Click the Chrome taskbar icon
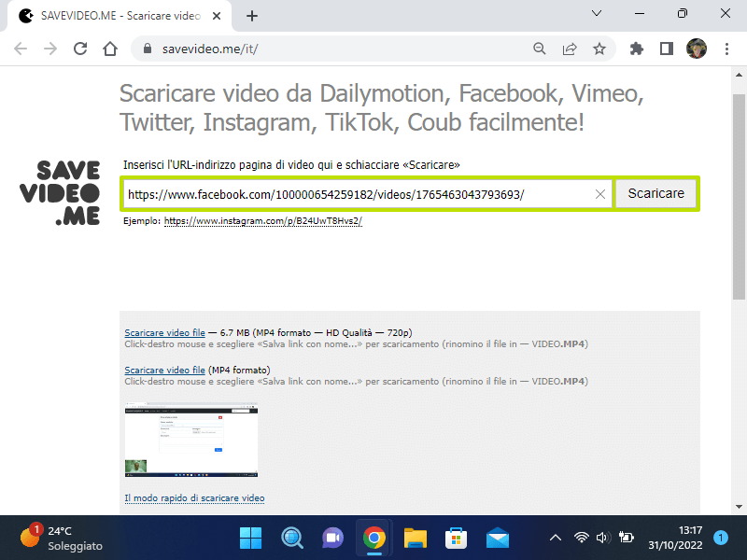The height and width of the screenshot is (560, 747). [x=374, y=539]
